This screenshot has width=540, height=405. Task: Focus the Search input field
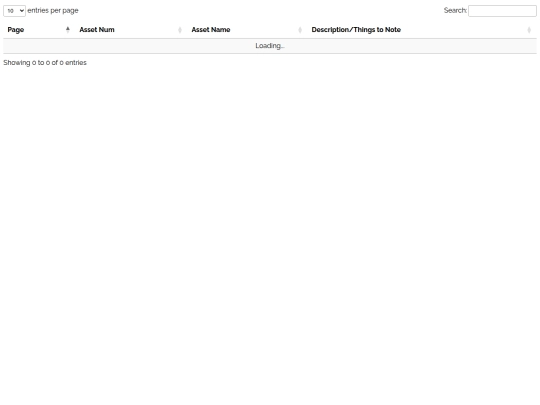tap(502, 11)
